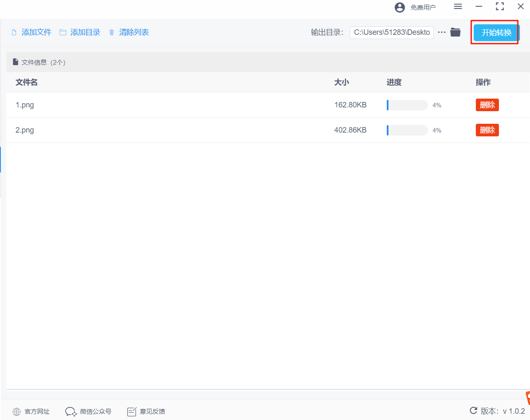Click the 添加文件 file icon
The height and width of the screenshot is (420, 530).
click(x=14, y=32)
